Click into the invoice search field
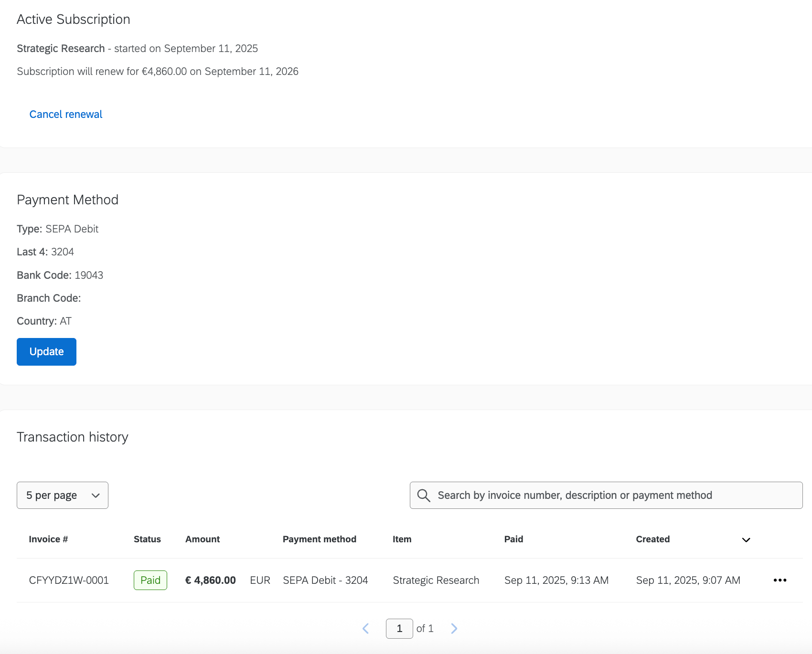Image resolution: width=812 pixels, height=654 pixels. (573, 495)
